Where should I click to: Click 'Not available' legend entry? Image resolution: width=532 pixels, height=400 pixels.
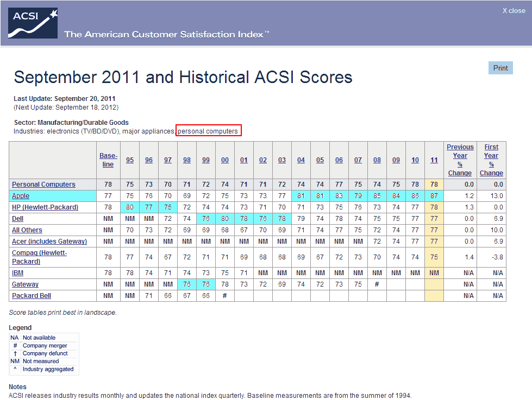tap(39, 338)
